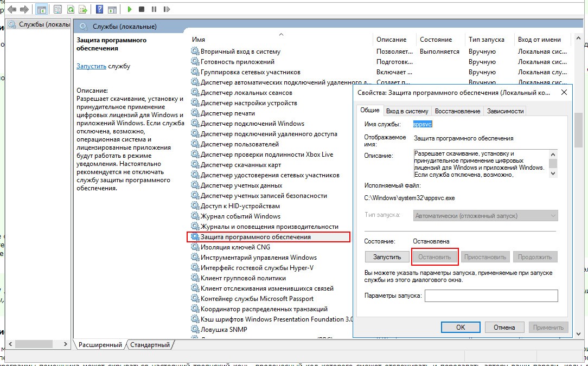The width and height of the screenshot is (588, 366).
Task: Toggle the show/hide action pane icon
Action: click(112, 9)
